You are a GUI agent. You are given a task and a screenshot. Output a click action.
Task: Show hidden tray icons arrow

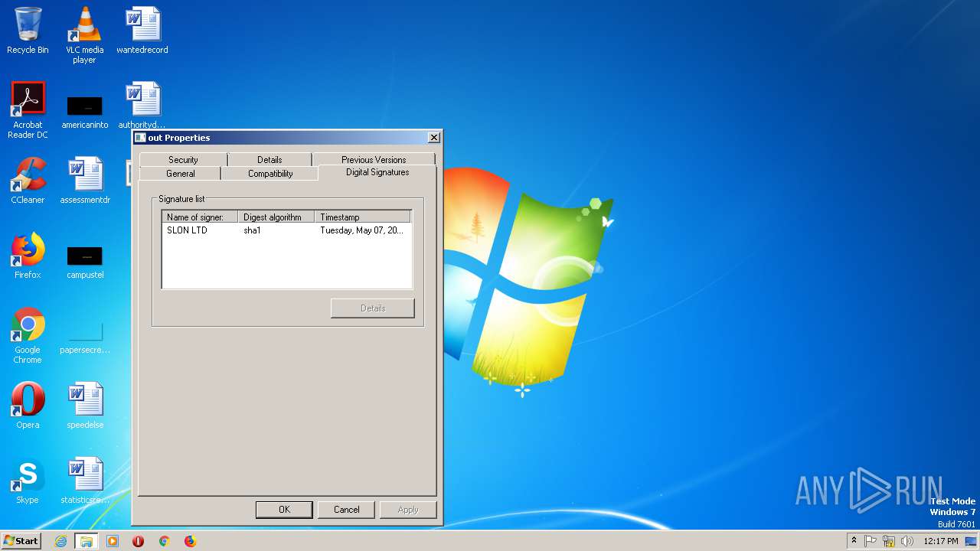tap(854, 541)
